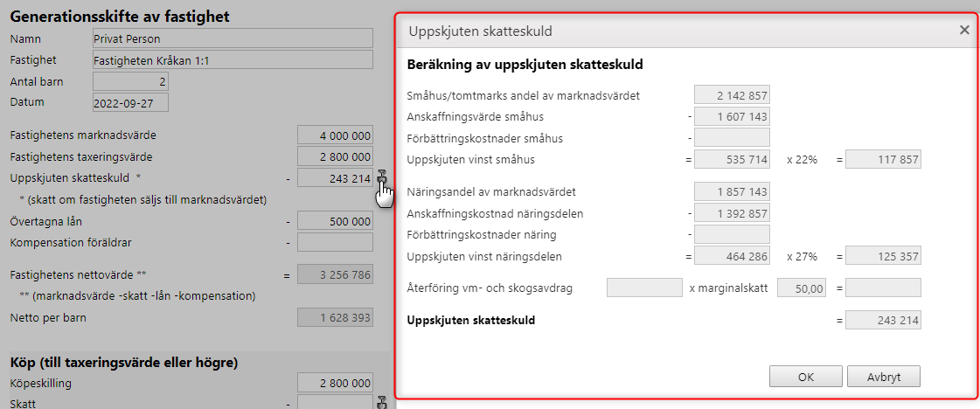This screenshot has height=409, width=980.
Task: Edit Fastighetens marknadsvärde 4 000 000
Action: point(335,135)
